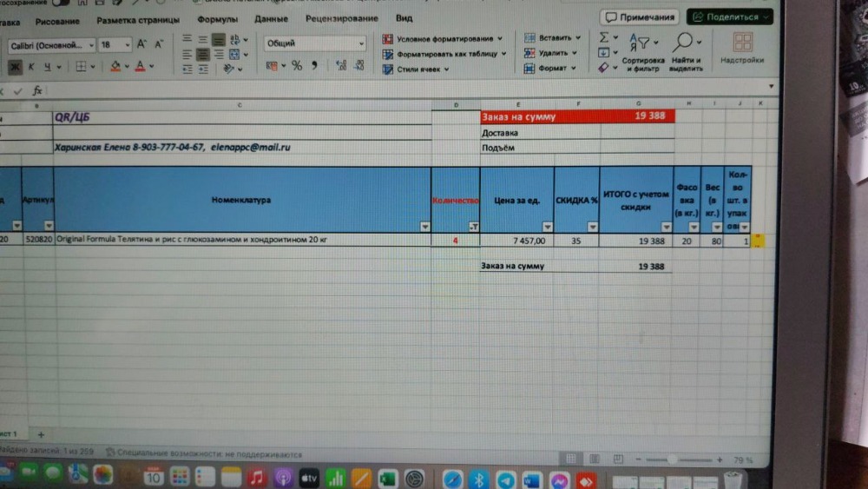This screenshot has width=868, height=489.
Task: Open the Количество column filter dropdown
Action: tap(472, 226)
